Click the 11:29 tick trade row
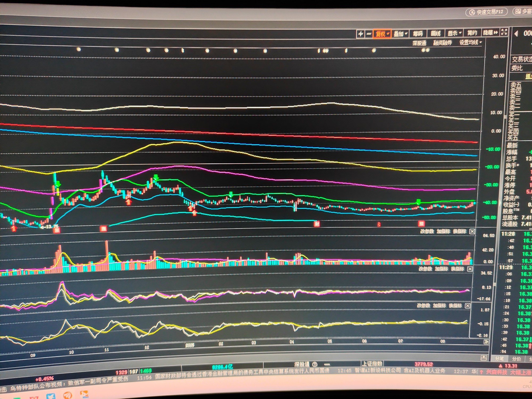Image resolution: width=532 pixels, height=399 pixels. pyautogui.click(x=515, y=267)
